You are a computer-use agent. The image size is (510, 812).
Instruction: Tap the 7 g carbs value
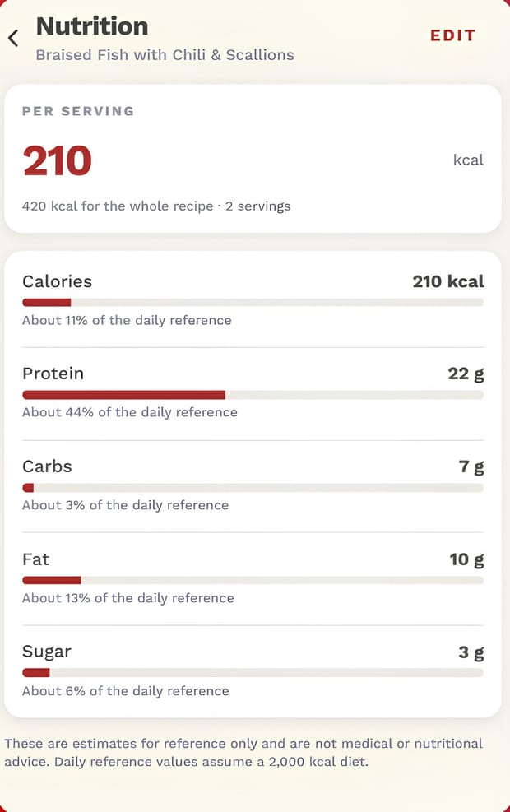click(x=471, y=466)
